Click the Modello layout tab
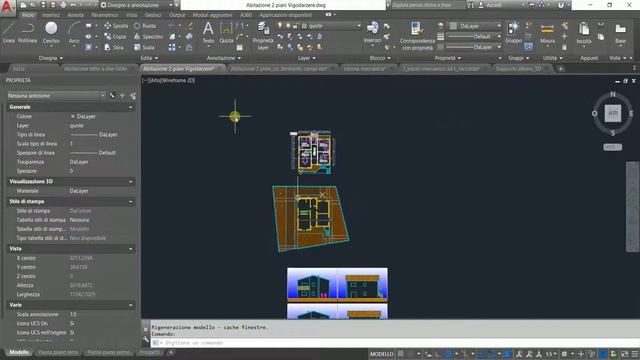This screenshot has width=640, height=360. pyautogui.click(x=19, y=352)
